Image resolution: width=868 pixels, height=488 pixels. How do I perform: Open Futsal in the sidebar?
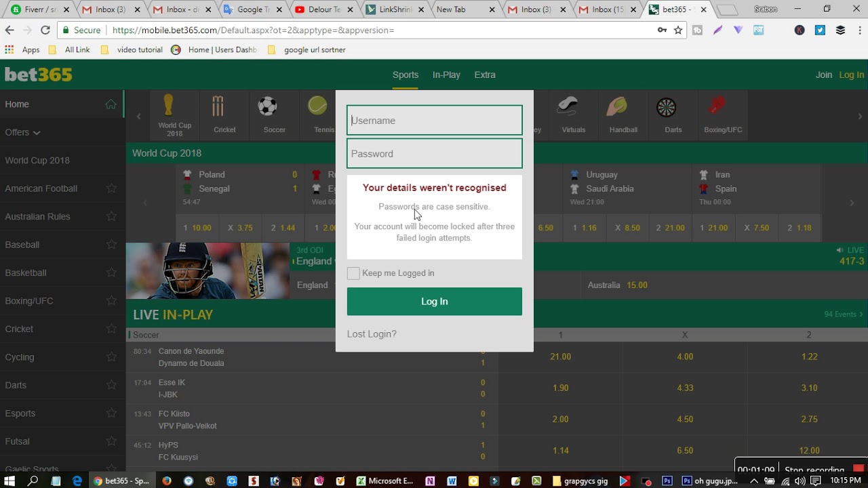pos(18,441)
